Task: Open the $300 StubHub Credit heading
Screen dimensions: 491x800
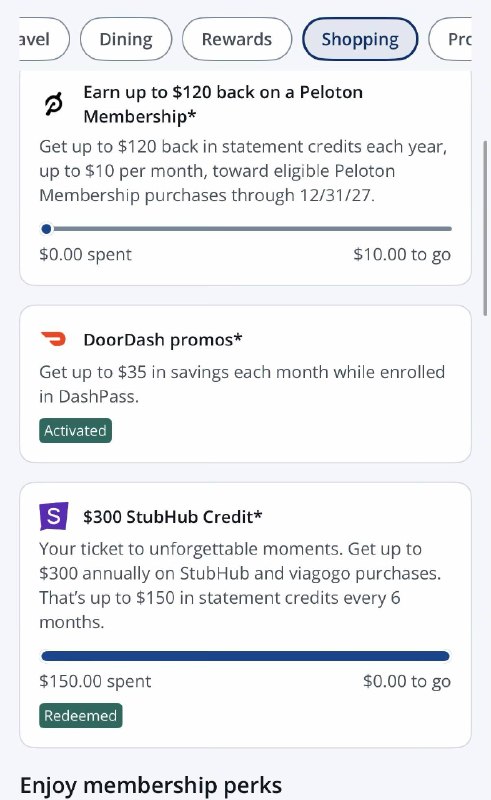Action: click(x=173, y=517)
